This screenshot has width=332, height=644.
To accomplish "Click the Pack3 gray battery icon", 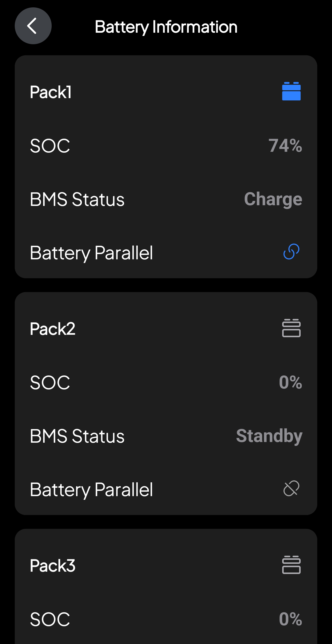I will [x=291, y=565].
